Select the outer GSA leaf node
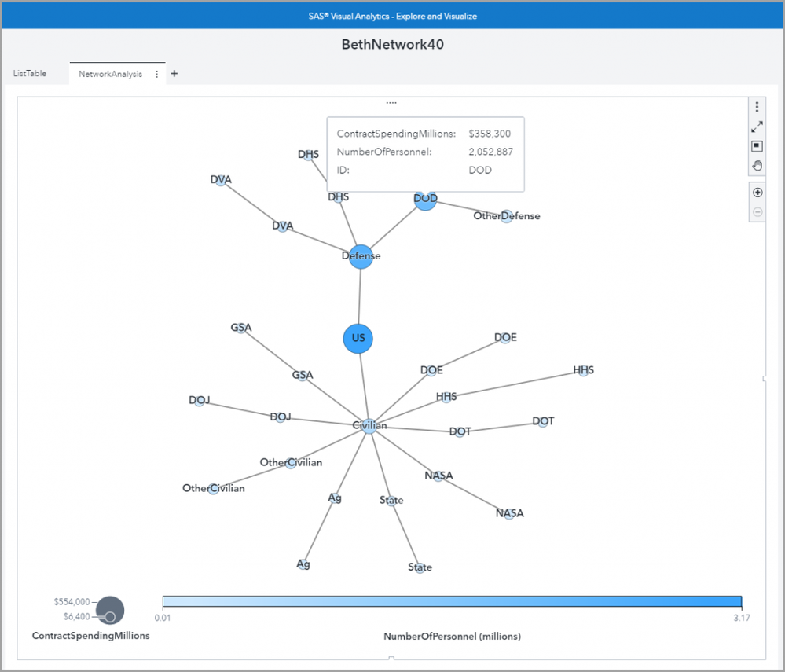Image resolution: width=785 pixels, height=672 pixels. click(241, 329)
